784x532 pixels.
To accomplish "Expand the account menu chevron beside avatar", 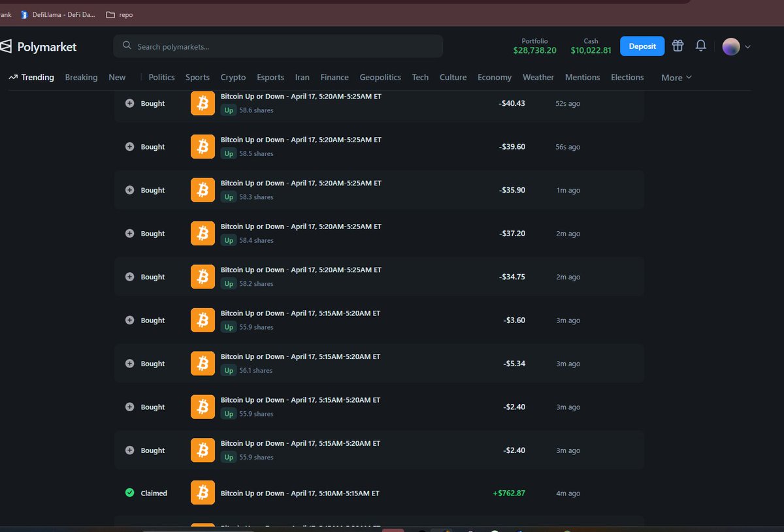I will [747, 47].
